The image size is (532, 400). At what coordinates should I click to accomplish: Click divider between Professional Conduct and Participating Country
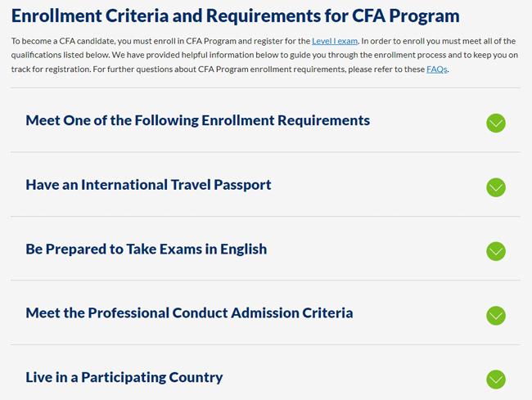click(265, 344)
